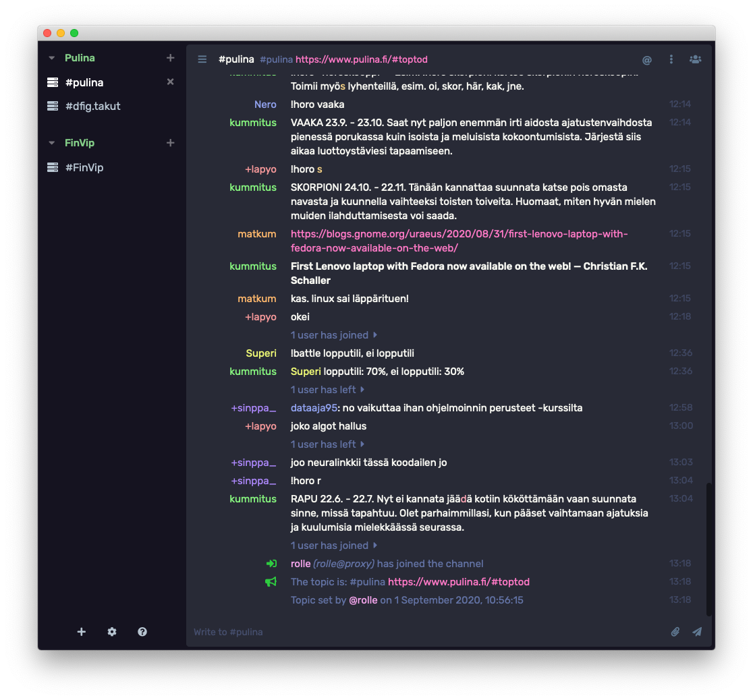Click the chat scrollbar thumb
Screen dimensions: 753x700
708,549
